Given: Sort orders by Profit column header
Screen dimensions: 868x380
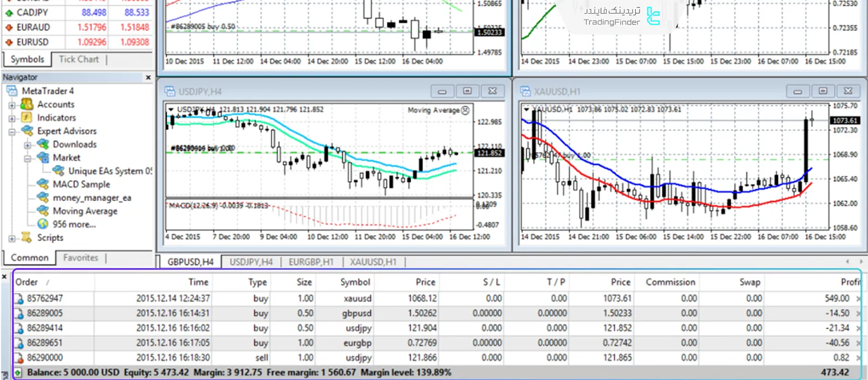Looking at the screenshot, I should [x=850, y=282].
